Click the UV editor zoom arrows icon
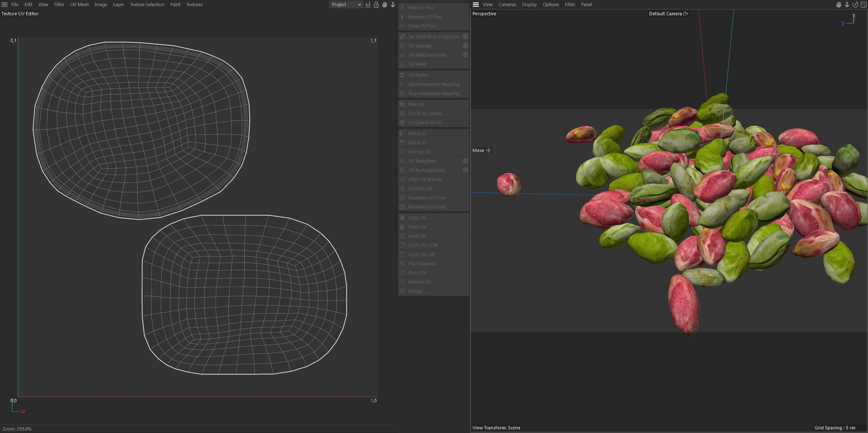868x433 pixels. [393, 4]
